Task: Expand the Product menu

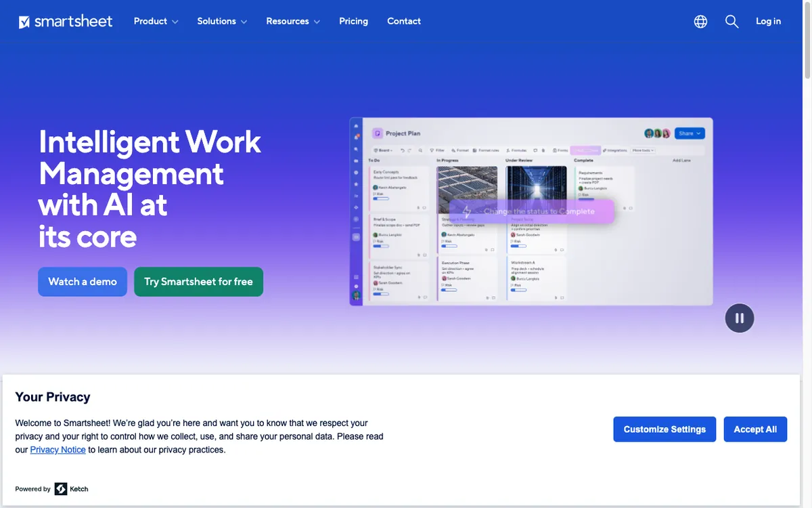Action: click(156, 22)
